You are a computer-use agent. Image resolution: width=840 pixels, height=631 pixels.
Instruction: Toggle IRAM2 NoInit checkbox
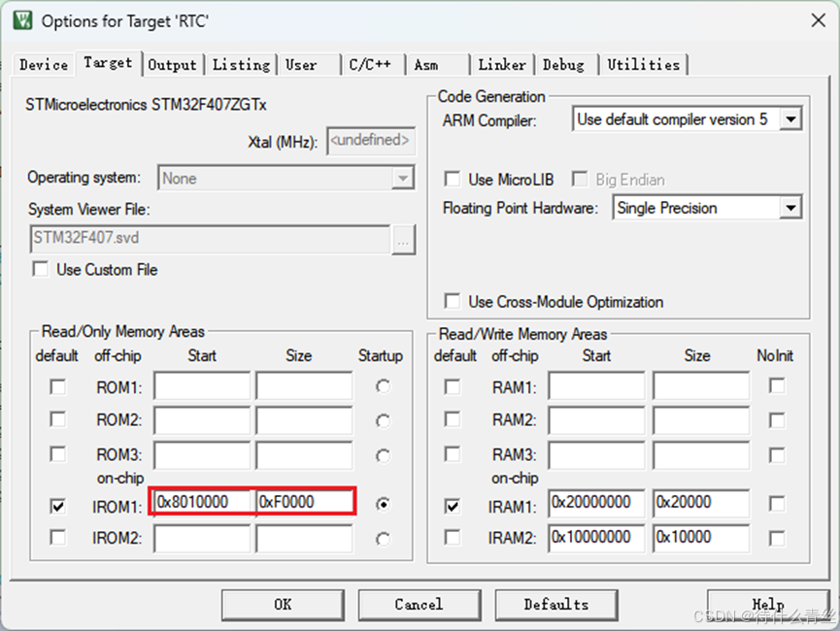(777, 538)
